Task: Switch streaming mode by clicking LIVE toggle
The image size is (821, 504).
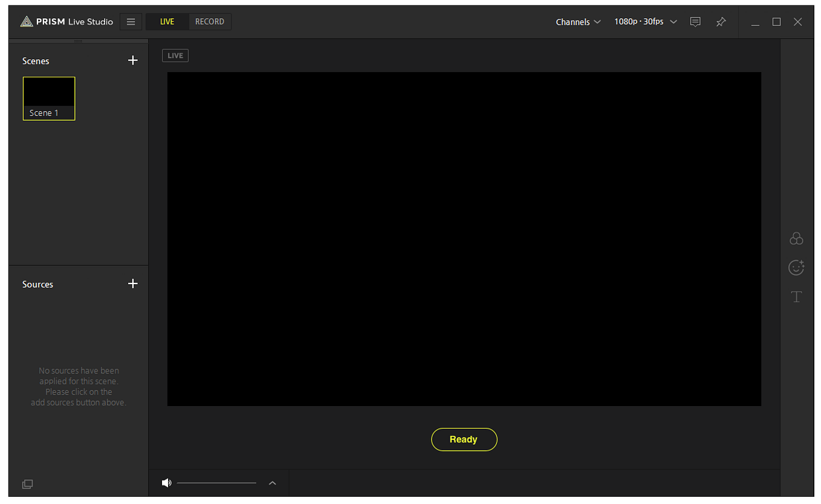Action: pyautogui.click(x=166, y=21)
